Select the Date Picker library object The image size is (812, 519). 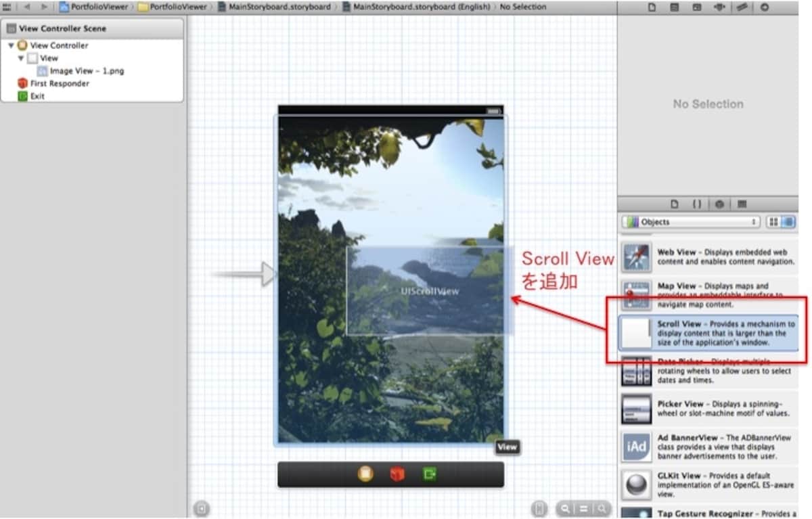click(x=708, y=371)
